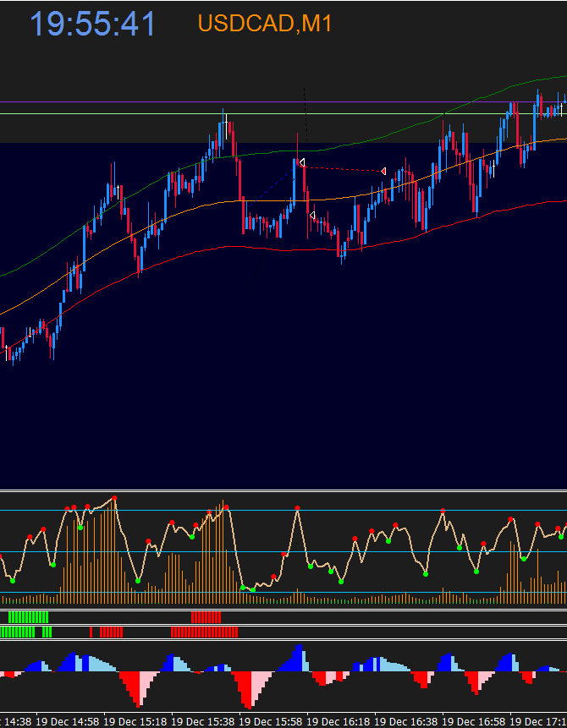The width and height of the screenshot is (567, 728).
Task: Click the blue 19:55:41 clock label
Action: click(92, 25)
